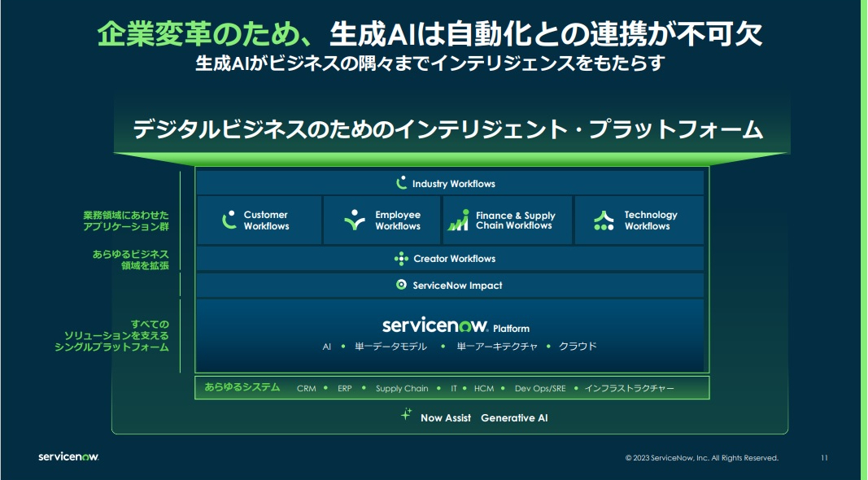
Task: Click the クラウド text
Action: 578,347
